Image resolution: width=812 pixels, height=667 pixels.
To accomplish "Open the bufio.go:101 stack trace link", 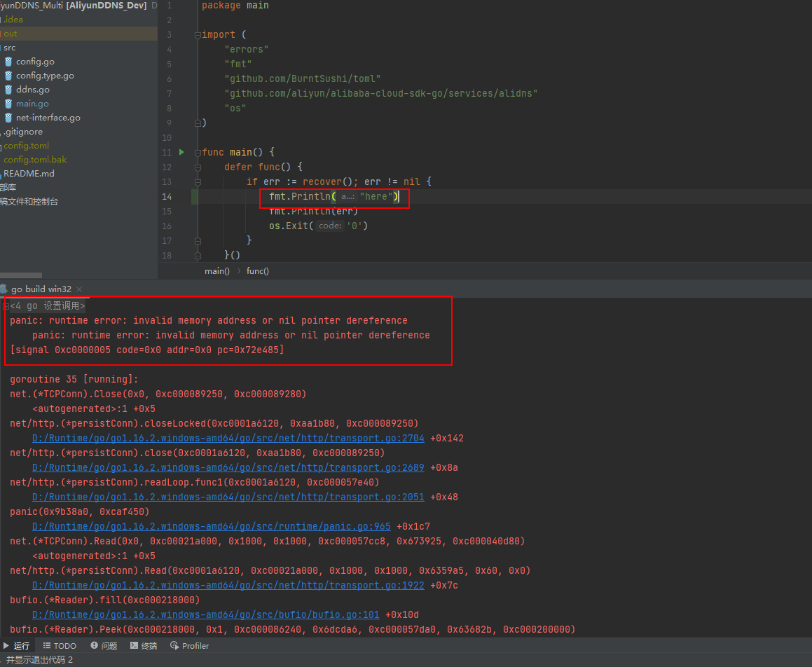I will click(205, 614).
